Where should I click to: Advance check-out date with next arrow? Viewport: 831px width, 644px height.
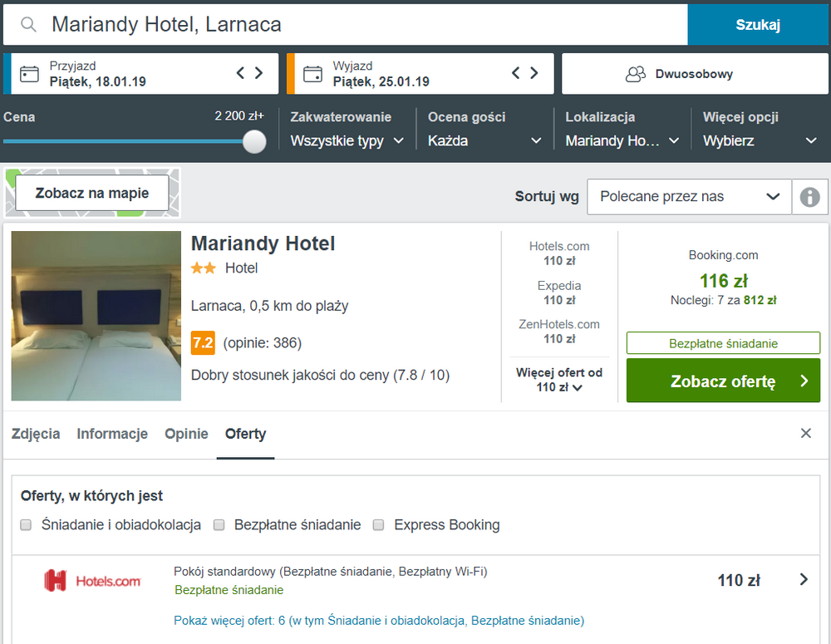pyautogui.click(x=534, y=72)
